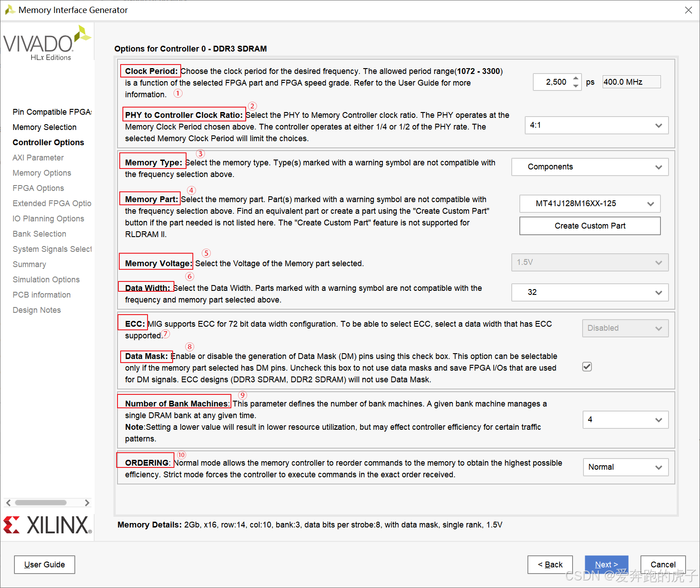This screenshot has width=700, height=588.
Task: Open the Memory Type Components dropdown
Action: click(x=590, y=167)
